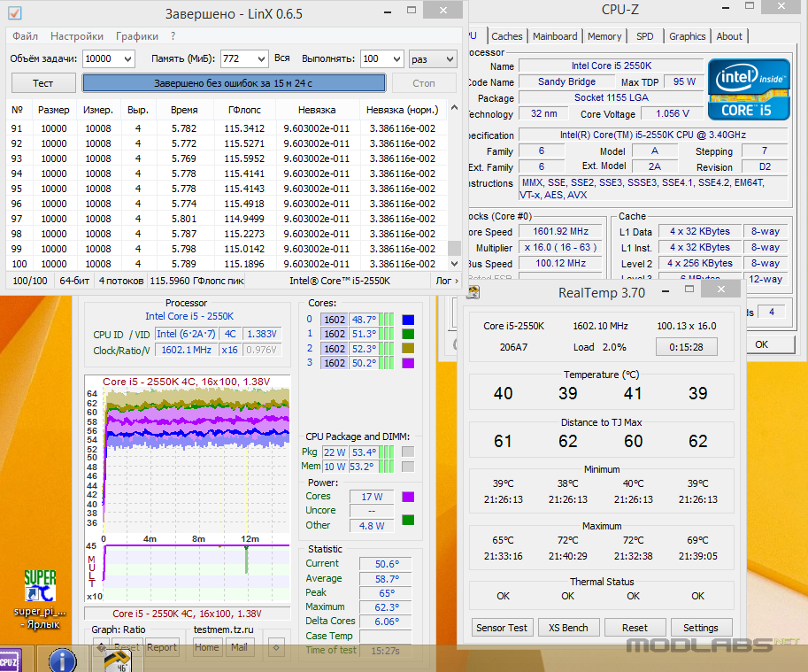Switch to the Caches tab in CPU-Z

point(506,36)
